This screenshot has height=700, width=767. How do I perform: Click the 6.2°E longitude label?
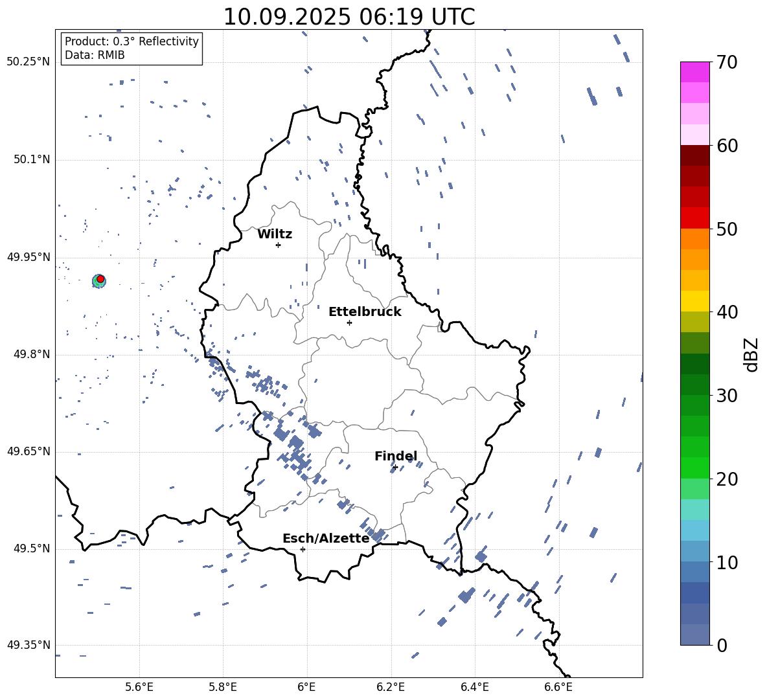coord(391,687)
